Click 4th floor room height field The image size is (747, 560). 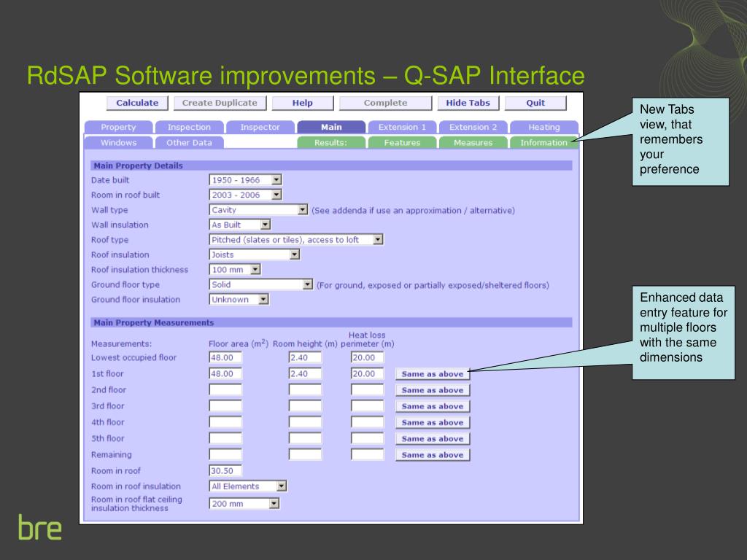coord(306,422)
